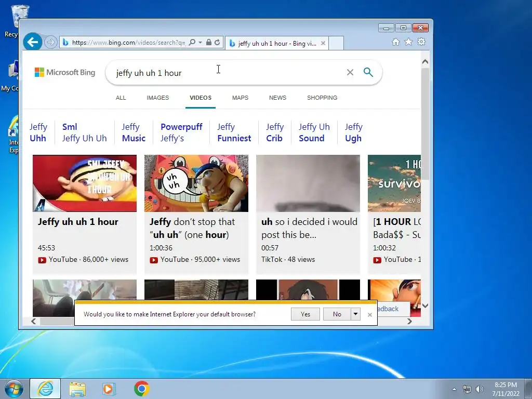Screen dimensions: 532x399
Task: Open the Jeffy Funniest related search
Action: (x=234, y=132)
